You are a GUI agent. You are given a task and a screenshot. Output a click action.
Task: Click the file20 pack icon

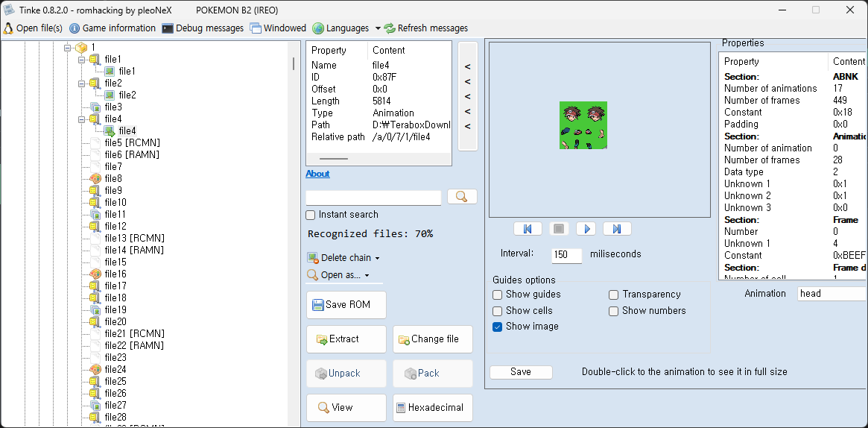95,321
